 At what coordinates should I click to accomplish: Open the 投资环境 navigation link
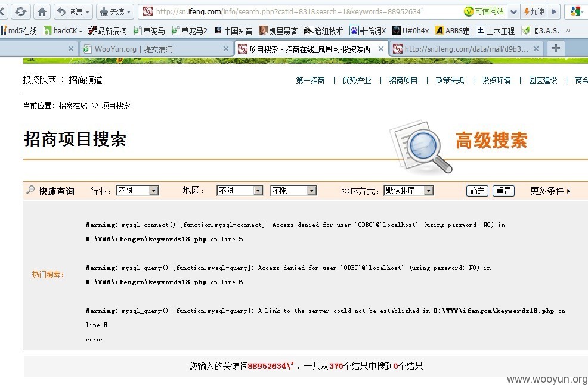pos(496,80)
